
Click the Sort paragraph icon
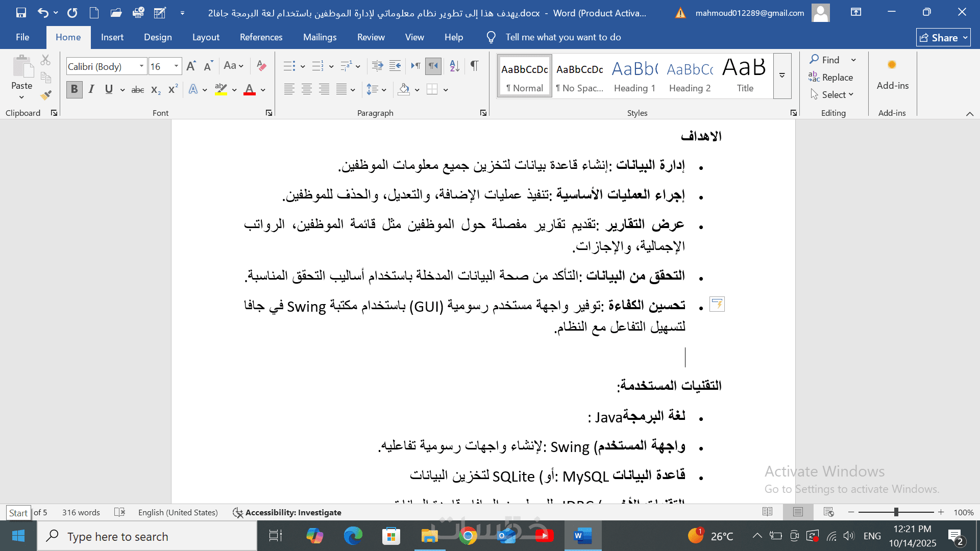coord(454,66)
